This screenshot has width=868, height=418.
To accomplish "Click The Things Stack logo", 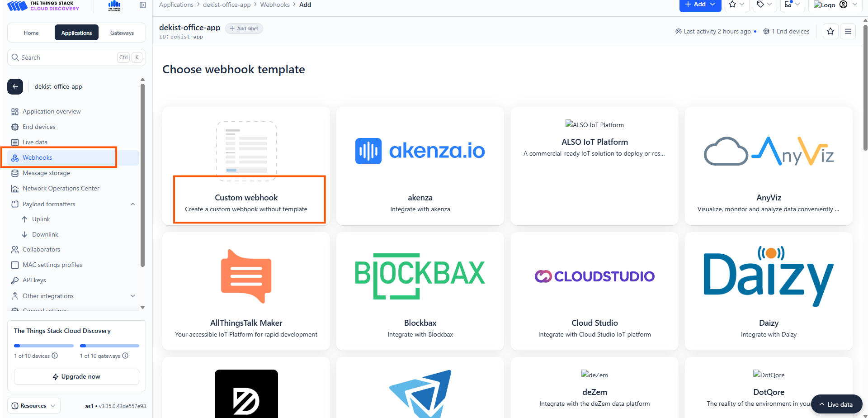I will click(x=43, y=5).
